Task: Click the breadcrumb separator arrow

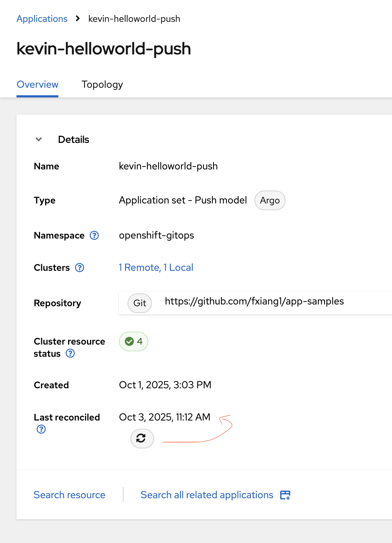Action: 78,19
